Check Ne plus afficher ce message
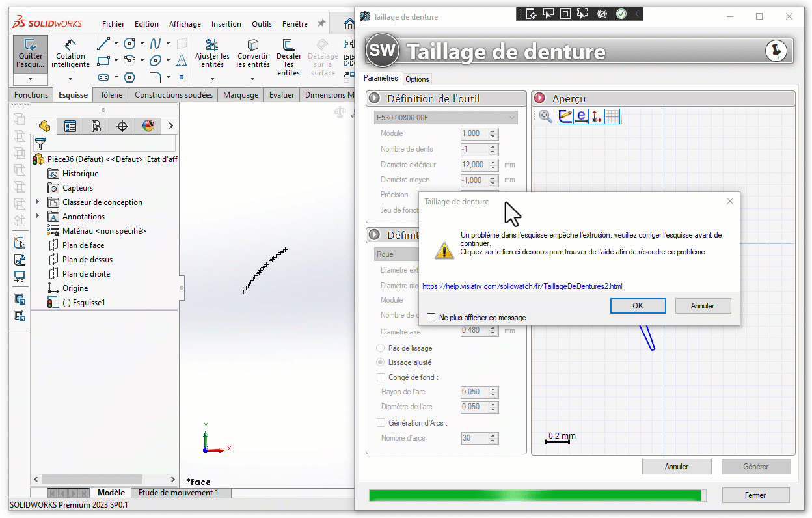Viewport: 812px width, 518px height. pyautogui.click(x=431, y=318)
